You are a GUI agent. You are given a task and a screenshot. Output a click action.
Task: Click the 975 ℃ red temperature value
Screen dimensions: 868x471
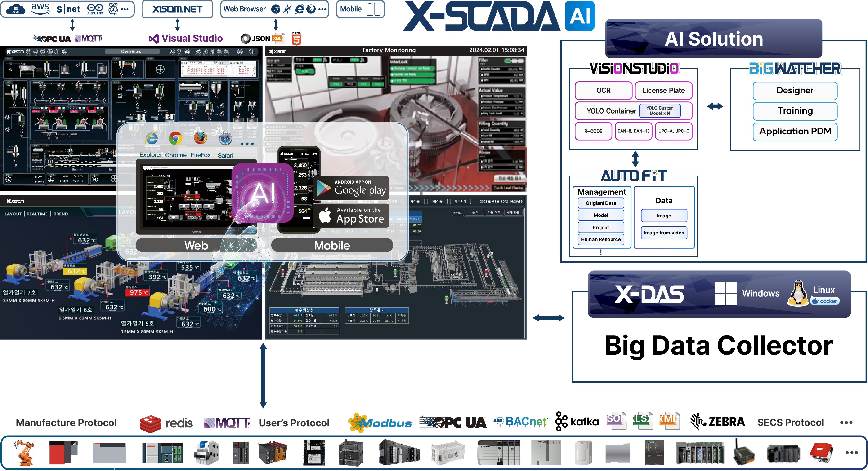click(137, 292)
